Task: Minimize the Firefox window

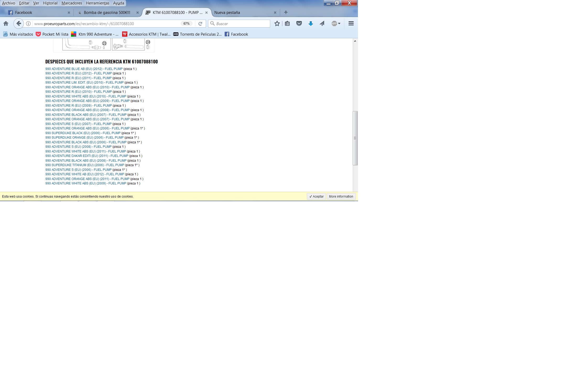Action: pos(328,3)
